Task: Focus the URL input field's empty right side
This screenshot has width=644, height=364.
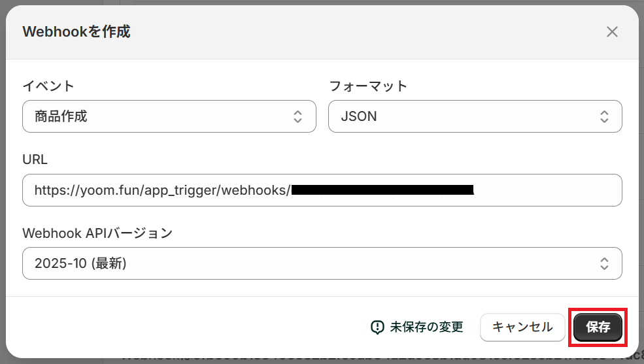Action: (x=549, y=190)
